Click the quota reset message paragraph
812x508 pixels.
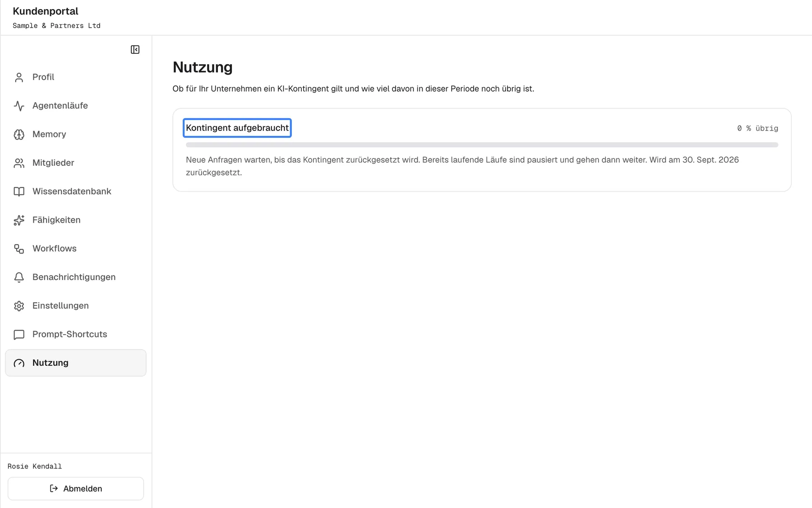click(462, 166)
